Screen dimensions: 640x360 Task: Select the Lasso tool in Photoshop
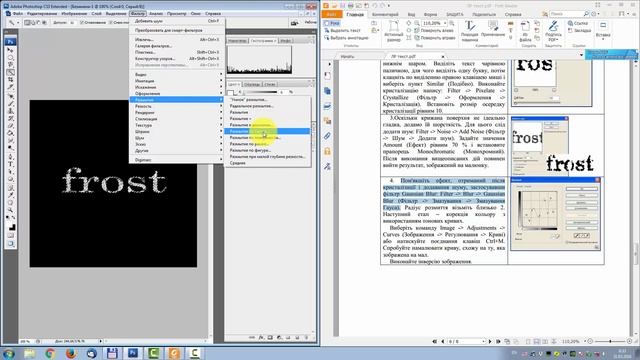tap(11, 65)
